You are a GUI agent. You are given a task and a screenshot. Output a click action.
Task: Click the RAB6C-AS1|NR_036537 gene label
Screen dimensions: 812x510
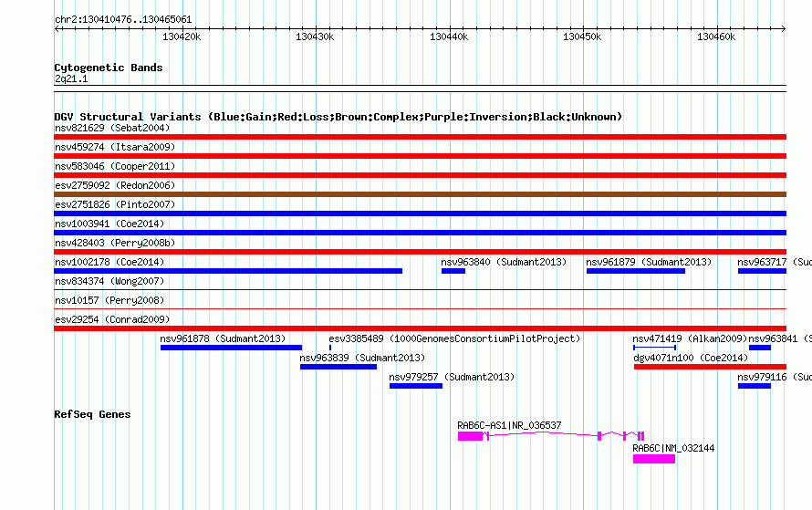(509, 425)
